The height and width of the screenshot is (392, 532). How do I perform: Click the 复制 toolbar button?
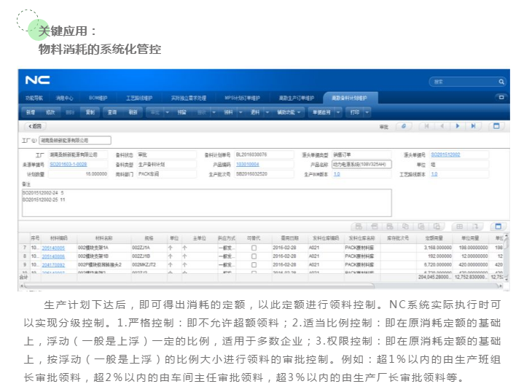(90, 112)
